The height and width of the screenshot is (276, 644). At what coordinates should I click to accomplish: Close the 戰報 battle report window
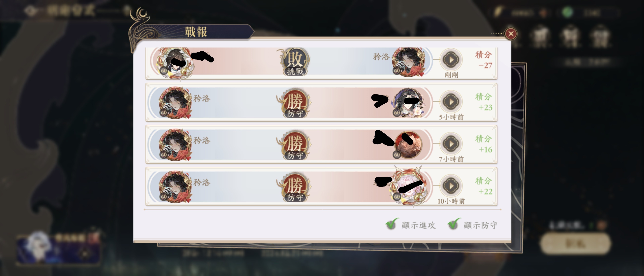point(511,34)
